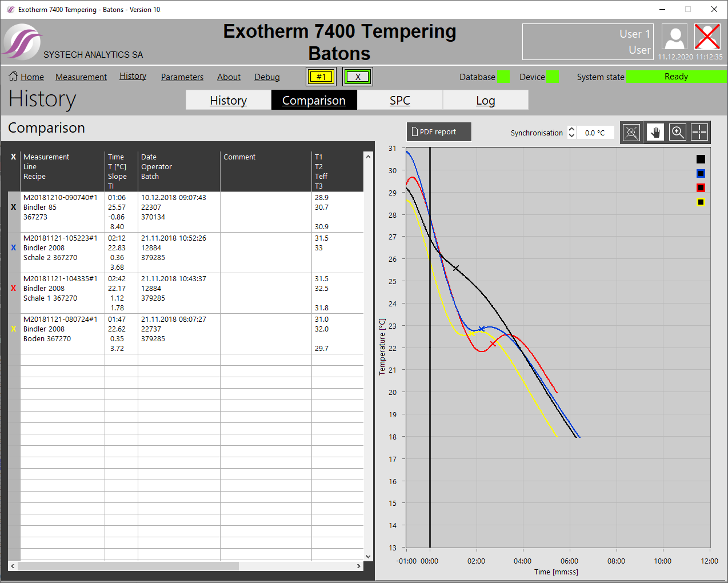
Task: Click the yellow #1 channel button
Action: click(322, 77)
